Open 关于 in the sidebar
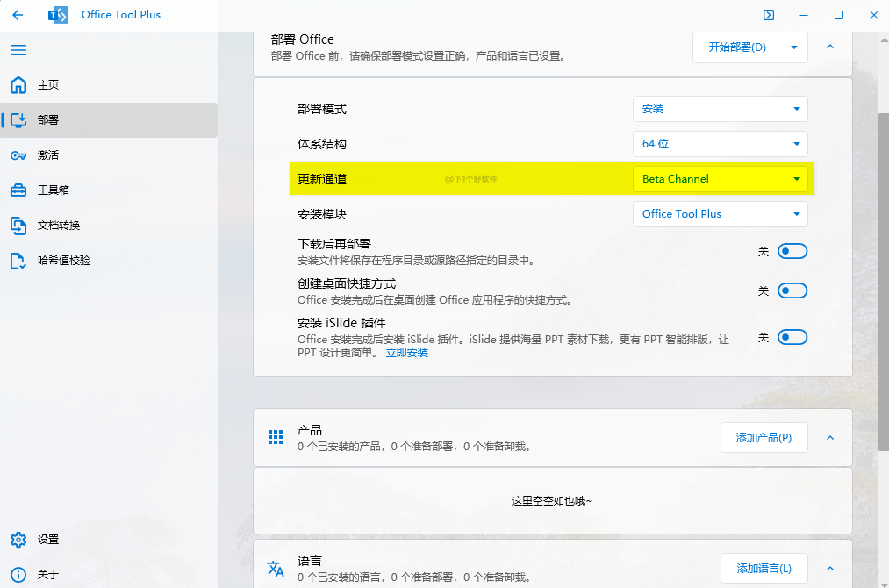The width and height of the screenshot is (889, 588). point(48,575)
